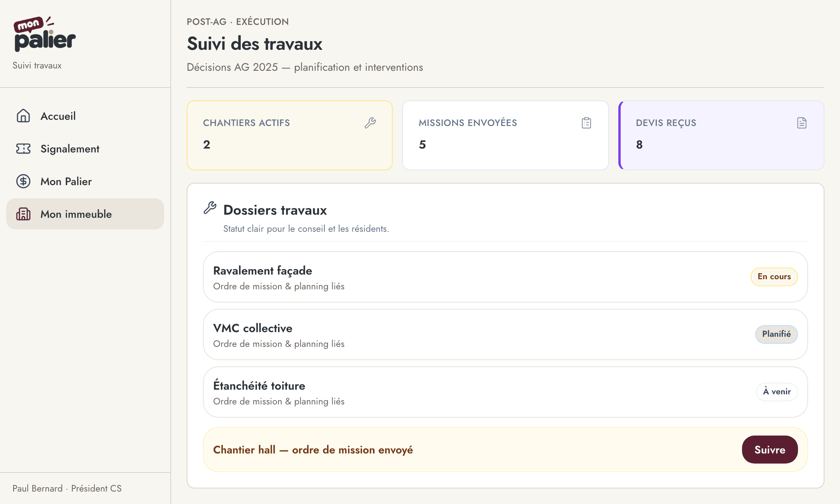The width and height of the screenshot is (840, 504).
Task: Click the Signalement ticket icon
Action: (23, 149)
